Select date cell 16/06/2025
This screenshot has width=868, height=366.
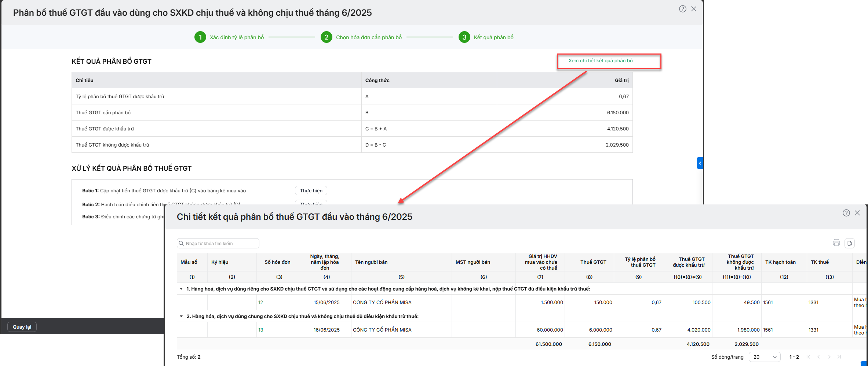click(327, 330)
